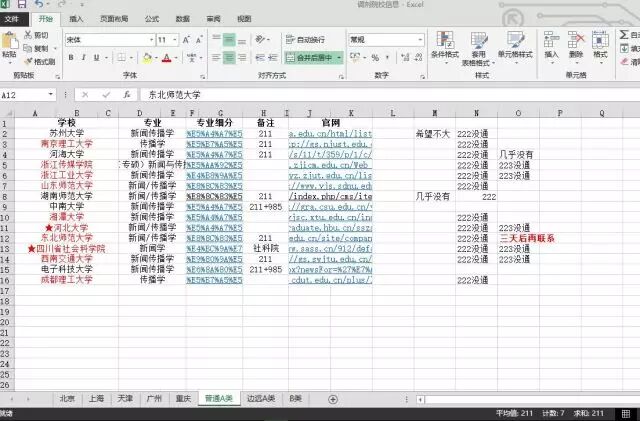The image size is (640, 421).
Task: Apply the red font color
Action: [166, 58]
